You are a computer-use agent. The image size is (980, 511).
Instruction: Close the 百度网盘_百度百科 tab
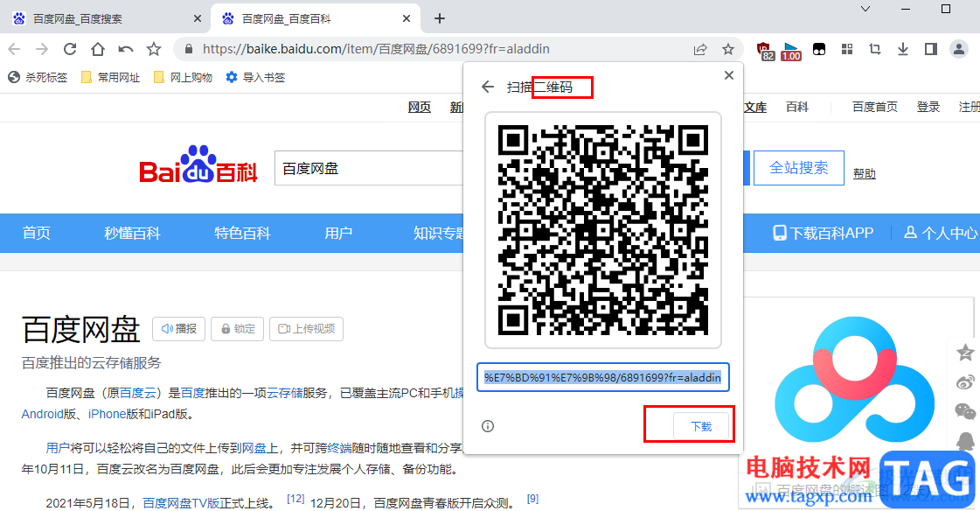point(407,18)
